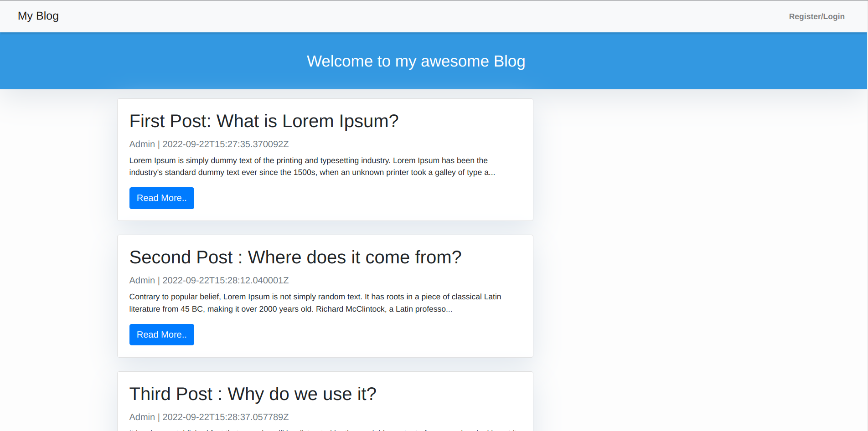
Task: Select the Admin author of the Third Post
Action: tap(142, 417)
